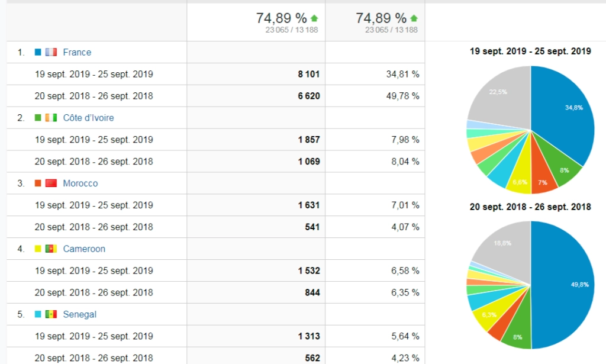This screenshot has height=364, width=606.
Task: Select the Cameroon country link
Action: tap(84, 249)
